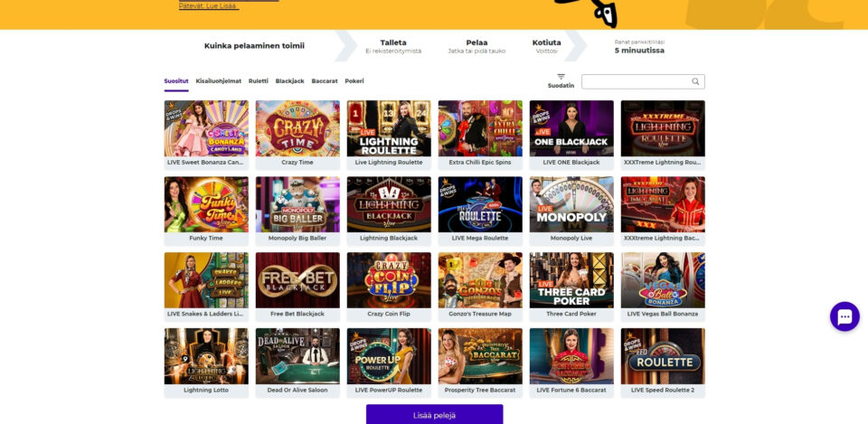The height and width of the screenshot is (424, 868).
Task: Open Live Lightning Roulette thumbnail
Action: [389, 128]
